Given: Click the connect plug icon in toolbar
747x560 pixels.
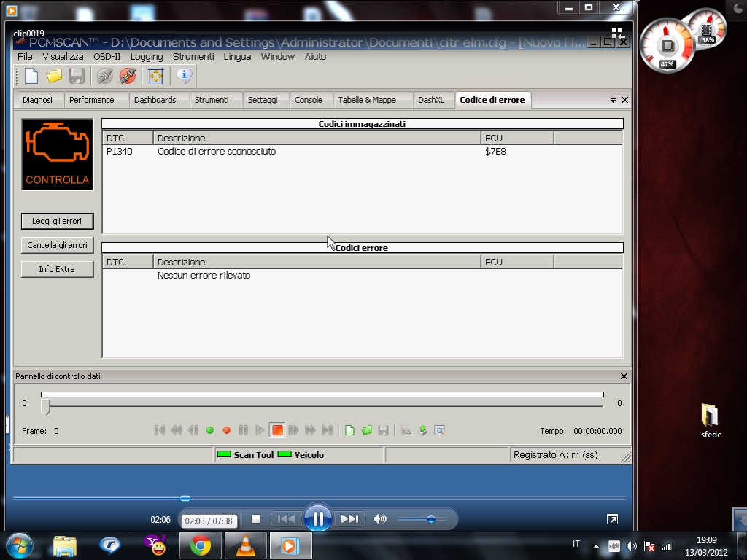Looking at the screenshot, I should pos(105,76).
